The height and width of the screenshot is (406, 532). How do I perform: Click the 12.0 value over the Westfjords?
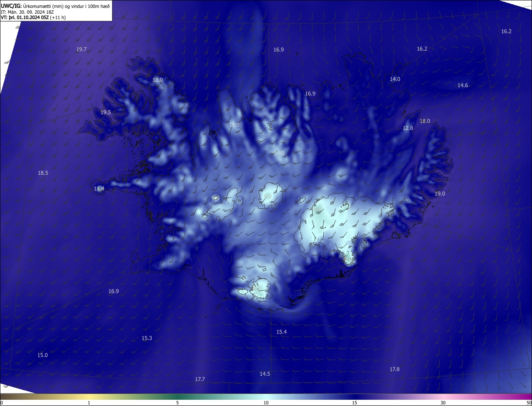[158, 80]
